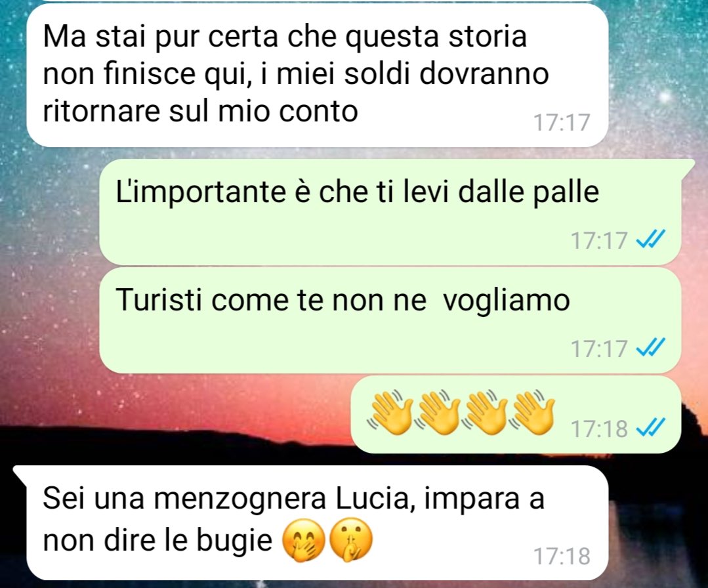Tap the second waving hand emoji

pyautogui.click(x=437, y=412)
